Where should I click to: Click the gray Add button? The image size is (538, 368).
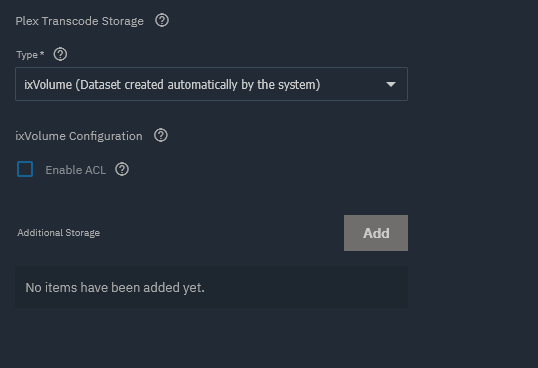[x=376, y=233]
